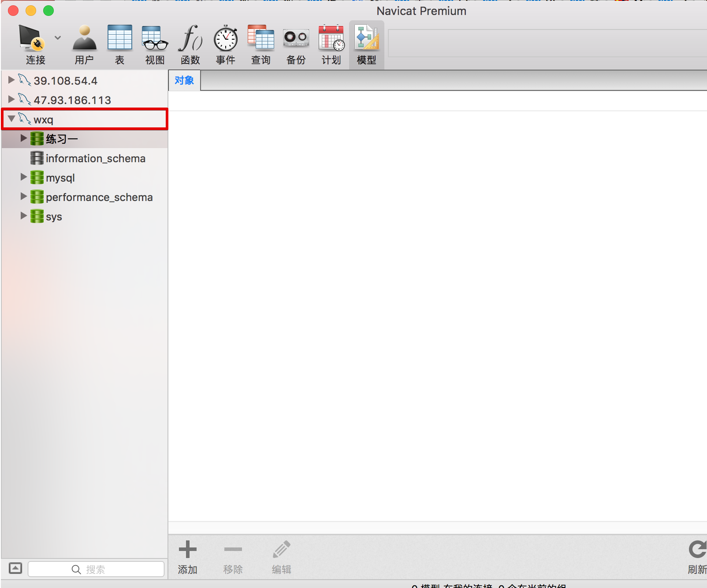This screenshot has width=707, height=588.
Task: Show views with the 视图 icon
Action: click(x=155, y=44)
